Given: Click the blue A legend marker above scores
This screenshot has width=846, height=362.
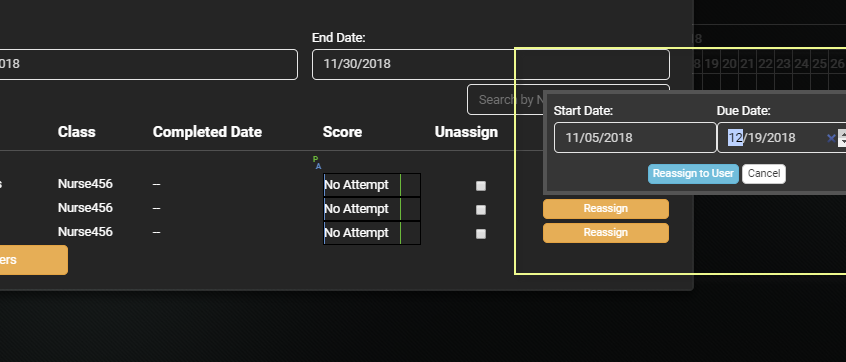Looking at the screenshot, I should click(x=318, y=167).
